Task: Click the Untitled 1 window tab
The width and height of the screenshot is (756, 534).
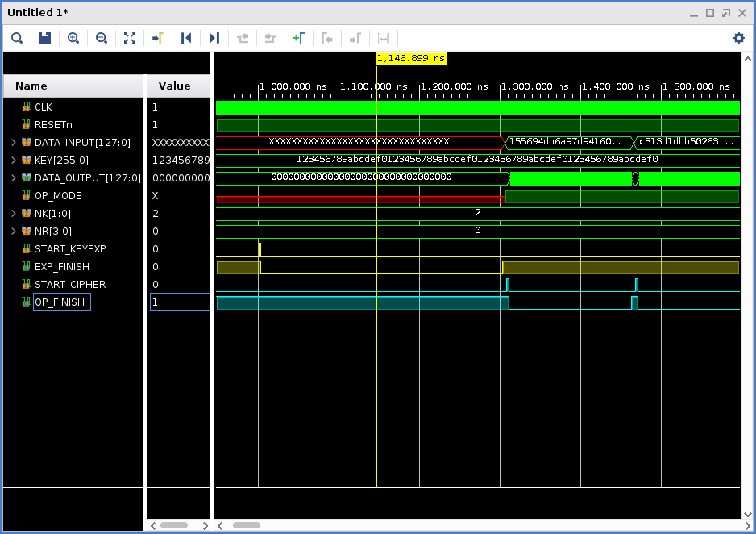Action: point(36,12)
